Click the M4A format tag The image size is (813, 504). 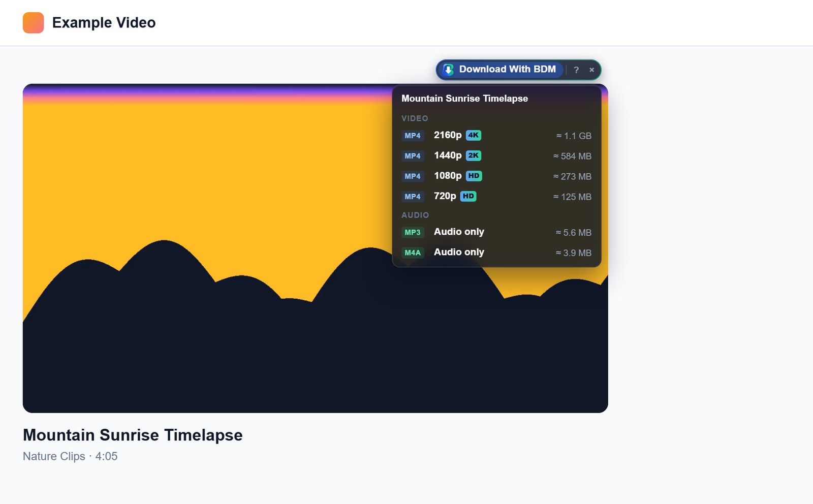tap(413, 253)
